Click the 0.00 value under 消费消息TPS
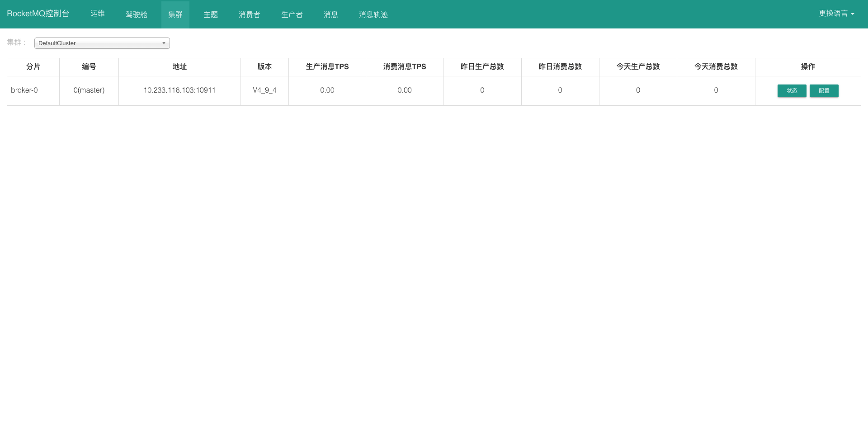Screen dimensions: 868x441 [405, 90]
